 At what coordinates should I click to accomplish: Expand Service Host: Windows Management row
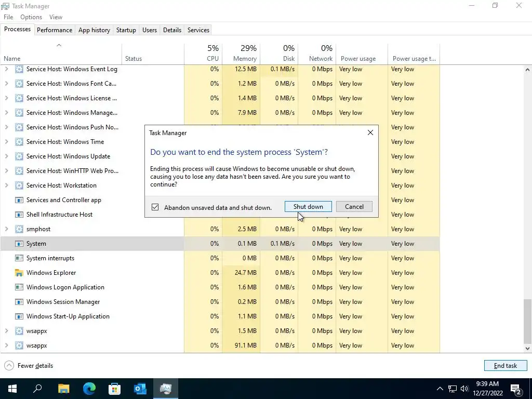pos(6,113)
